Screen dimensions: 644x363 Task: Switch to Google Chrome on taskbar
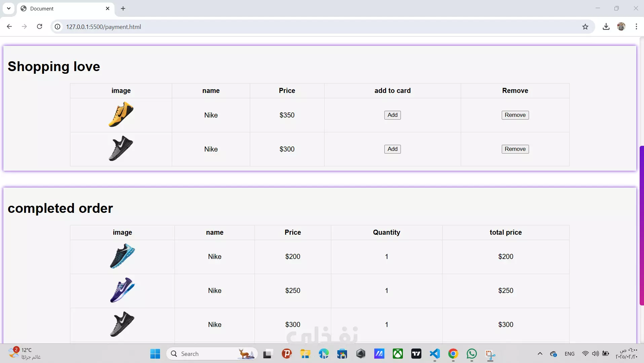453,354
